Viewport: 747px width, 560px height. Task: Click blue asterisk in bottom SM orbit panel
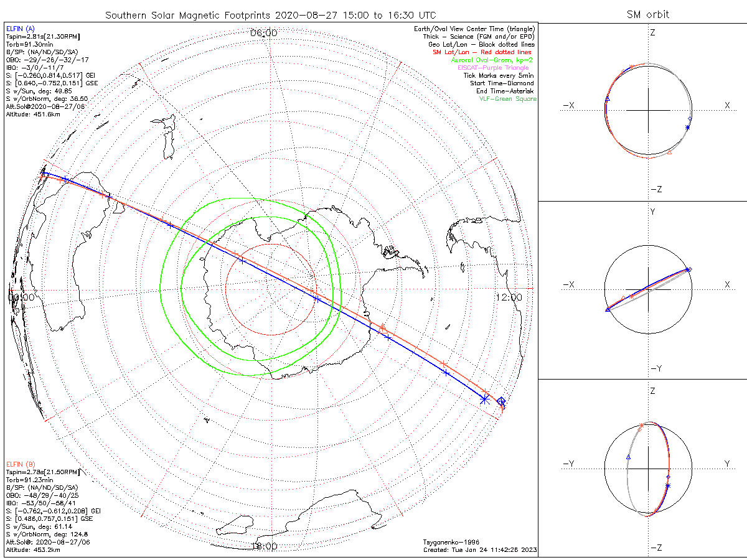(x=667, y=485)
